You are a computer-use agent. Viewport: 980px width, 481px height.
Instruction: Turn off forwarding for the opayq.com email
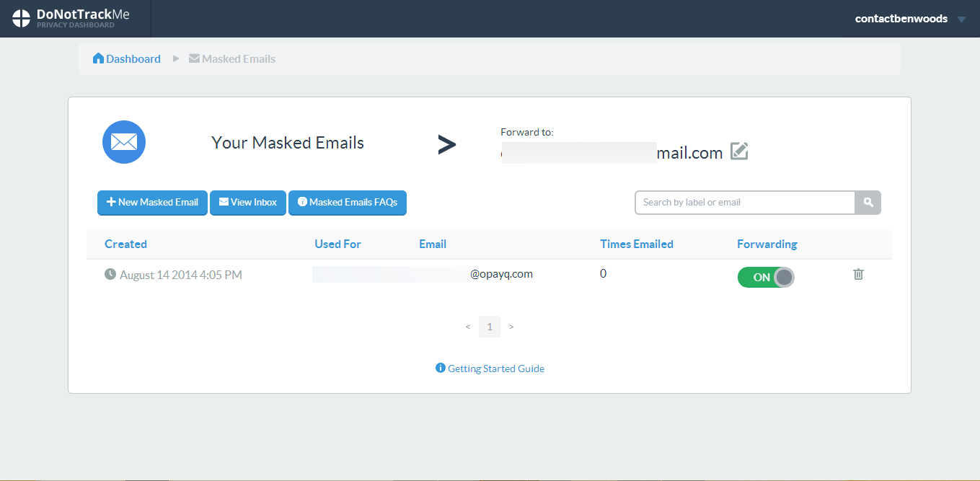coord(766,277)
